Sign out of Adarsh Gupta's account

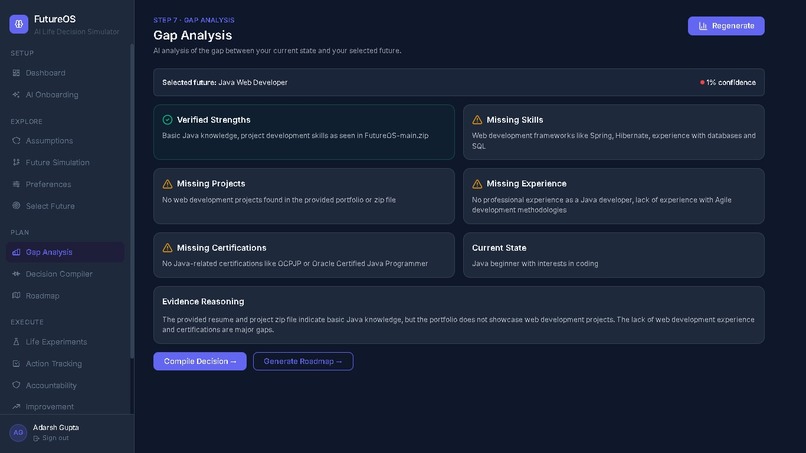pos(51,438)
